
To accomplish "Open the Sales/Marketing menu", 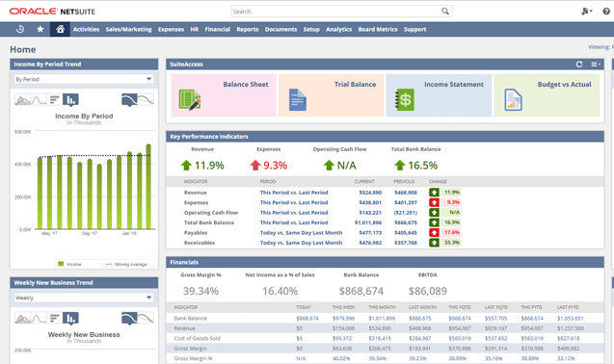I will (128, 29).
